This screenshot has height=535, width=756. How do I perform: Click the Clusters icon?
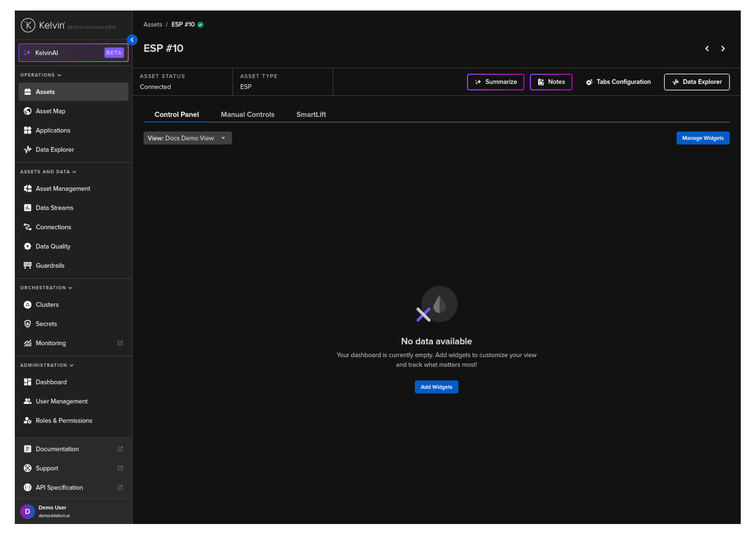[x=28, y=305]
